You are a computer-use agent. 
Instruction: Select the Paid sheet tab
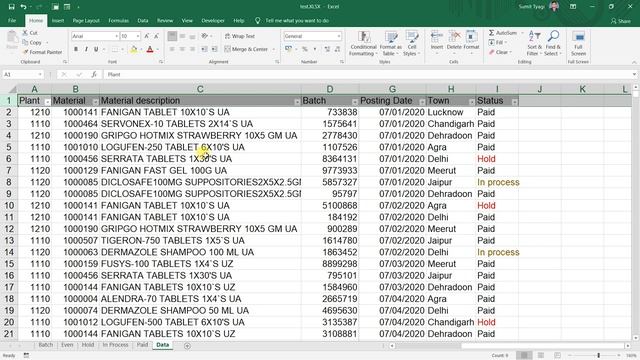142,345
